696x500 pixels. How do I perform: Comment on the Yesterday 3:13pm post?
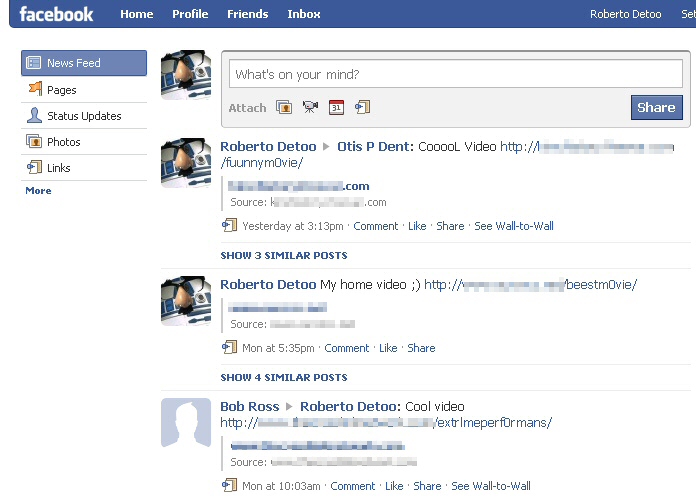[x=376, y=226]
